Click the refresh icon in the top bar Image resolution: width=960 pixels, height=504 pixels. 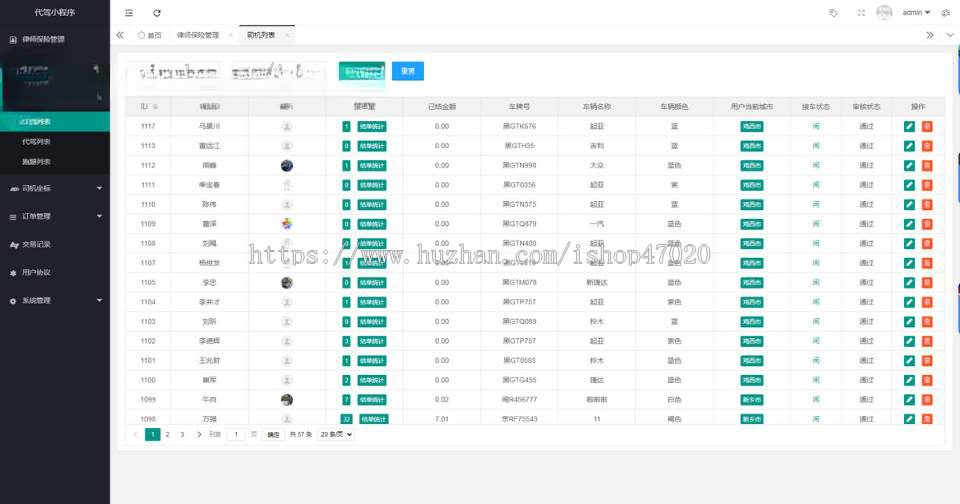(x=157, y=13)
